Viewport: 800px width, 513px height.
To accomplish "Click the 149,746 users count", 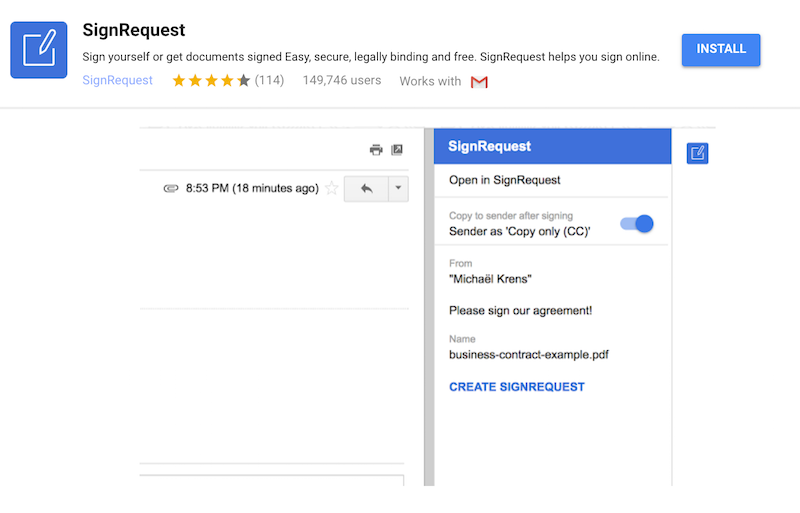I will (x=342, y=80).
